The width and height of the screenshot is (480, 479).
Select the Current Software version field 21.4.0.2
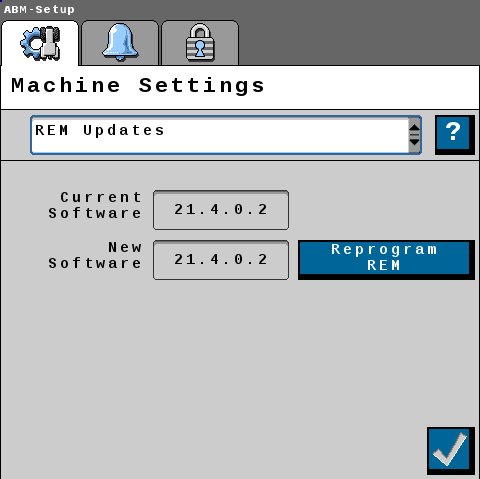(221, 210)
